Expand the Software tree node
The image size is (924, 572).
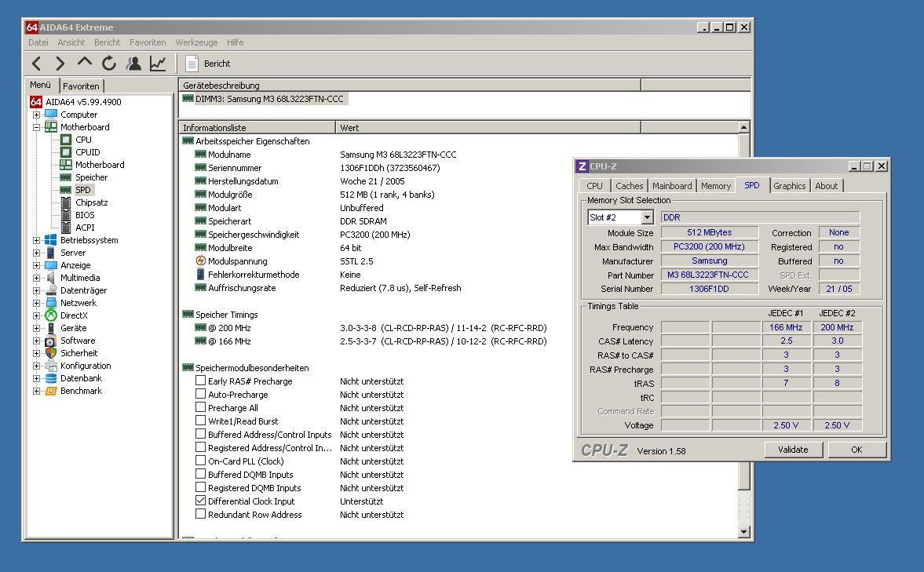pos(37,341)
